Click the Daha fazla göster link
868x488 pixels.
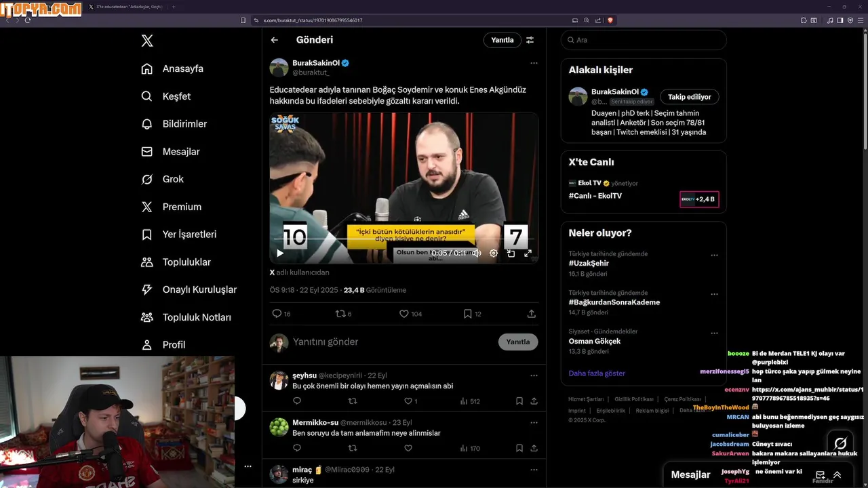tap(597, 373)
